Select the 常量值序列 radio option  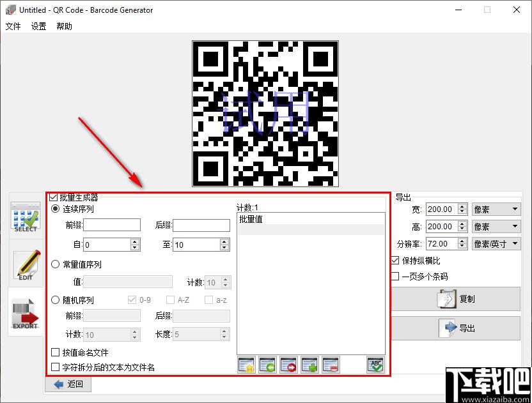[x=55, y=264]
